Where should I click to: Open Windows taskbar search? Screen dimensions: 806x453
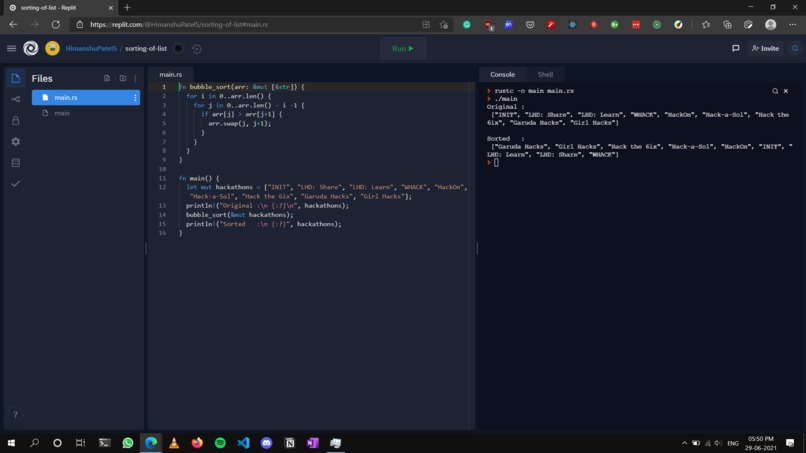point(34,443)
